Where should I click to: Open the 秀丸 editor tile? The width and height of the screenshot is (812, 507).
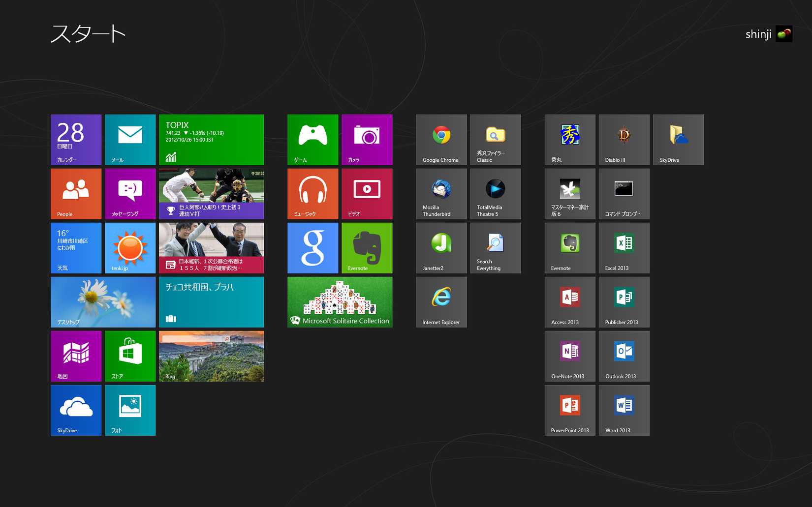[x=569, y=140]
